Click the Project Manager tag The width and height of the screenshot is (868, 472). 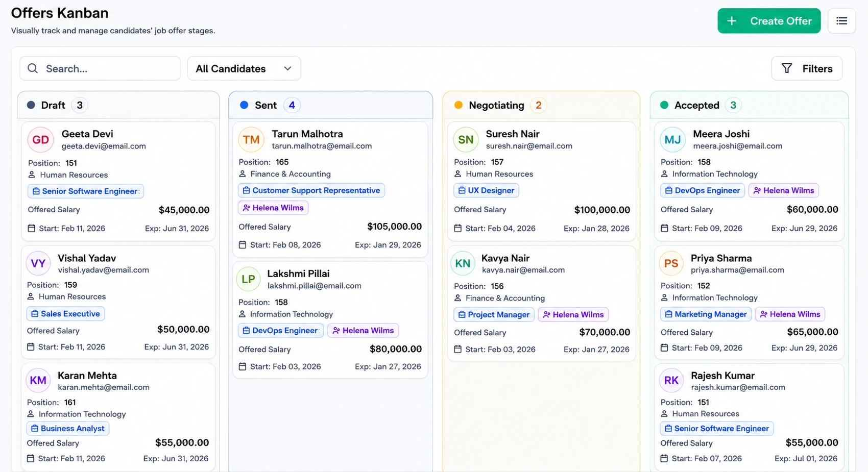494,315
